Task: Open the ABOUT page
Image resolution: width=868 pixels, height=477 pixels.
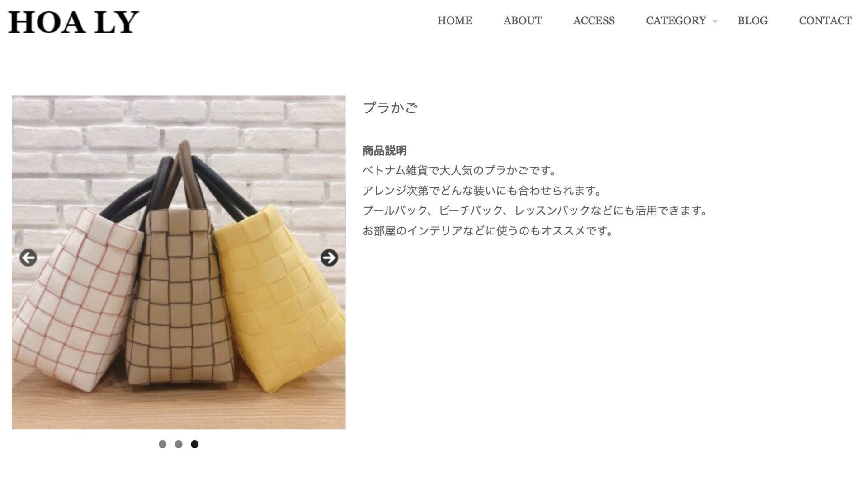Action: coord(523,21)
